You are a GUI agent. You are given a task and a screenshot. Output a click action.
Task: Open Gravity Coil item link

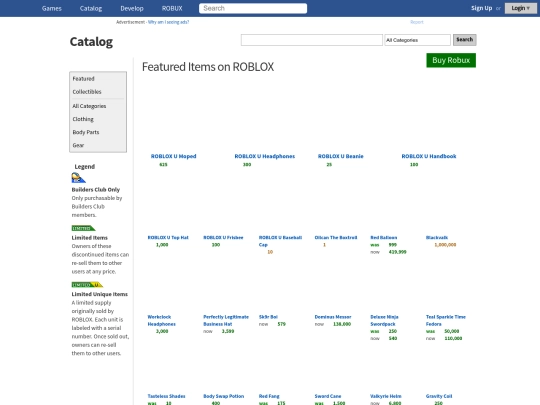pyautogui.click(x=439, y=396)
